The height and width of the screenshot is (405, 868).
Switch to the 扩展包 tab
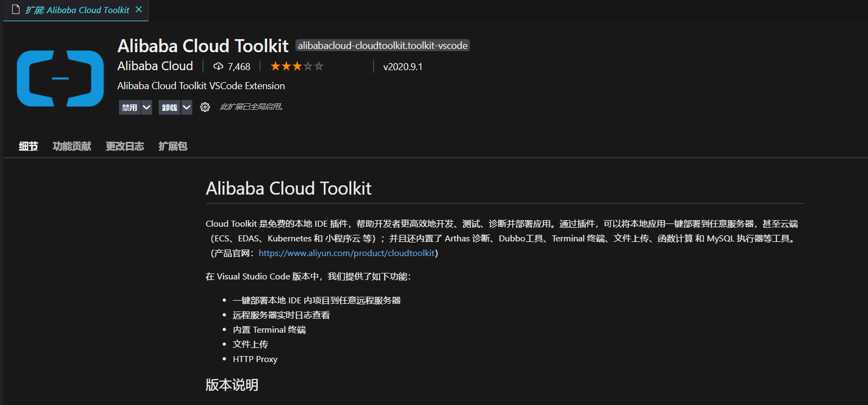click(x=173, y=146)
